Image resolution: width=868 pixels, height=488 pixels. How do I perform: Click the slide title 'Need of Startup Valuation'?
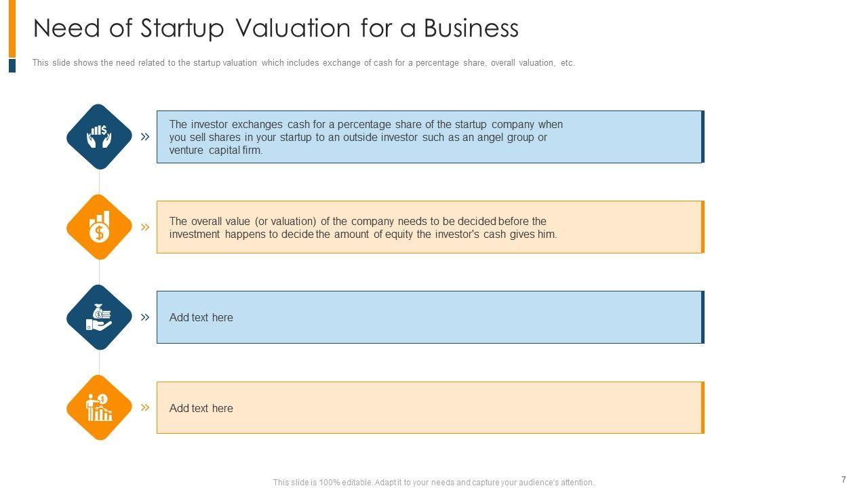coord(276,28)
